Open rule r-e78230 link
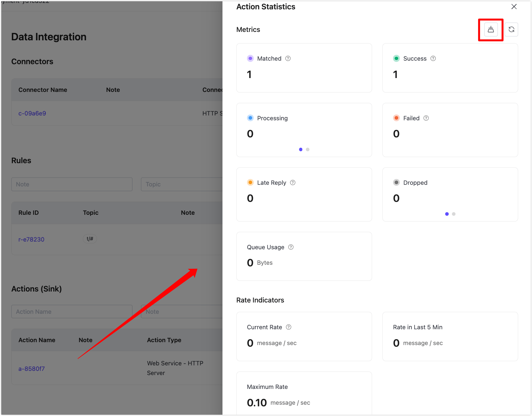532x416 pixels. pyautogui.click(x=31, y=239)
